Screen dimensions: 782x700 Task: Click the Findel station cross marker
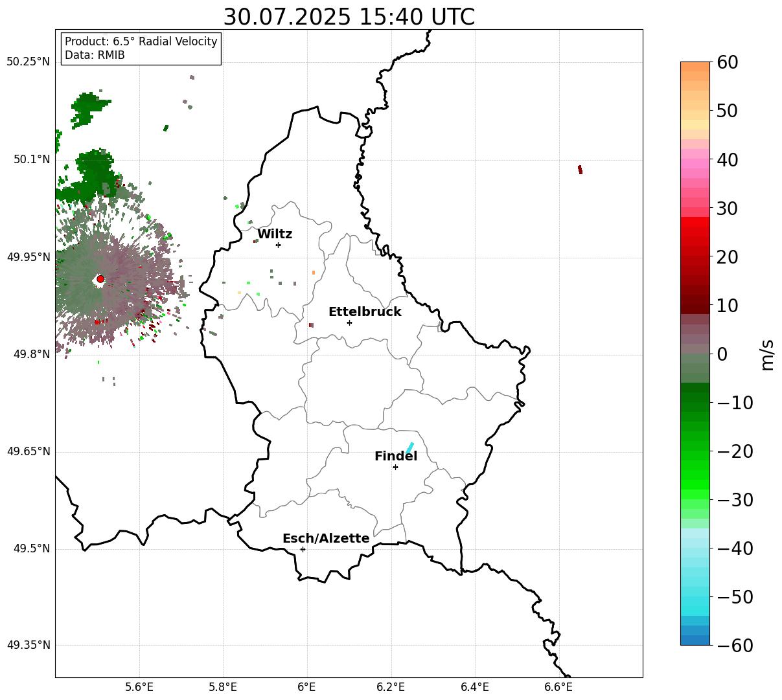coord(395,467)
